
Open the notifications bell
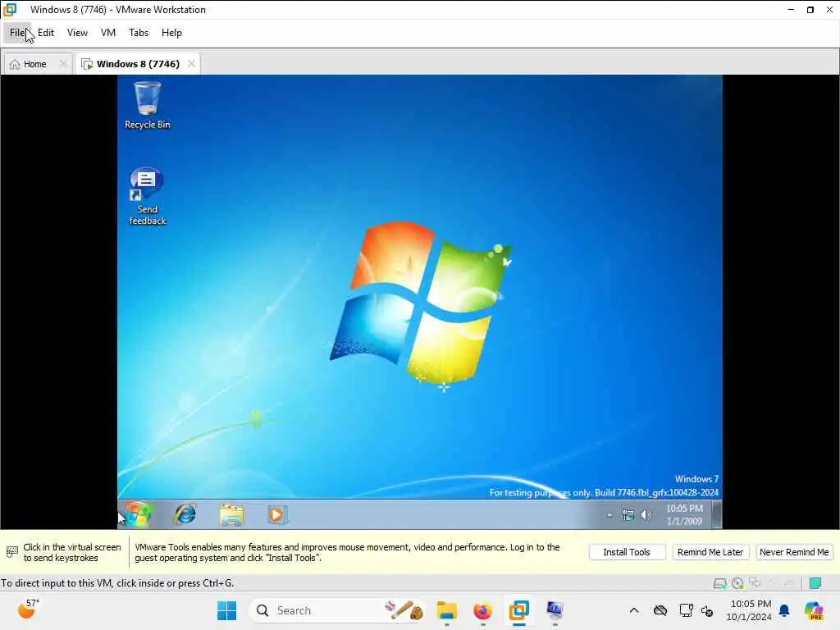click(784, 610)
